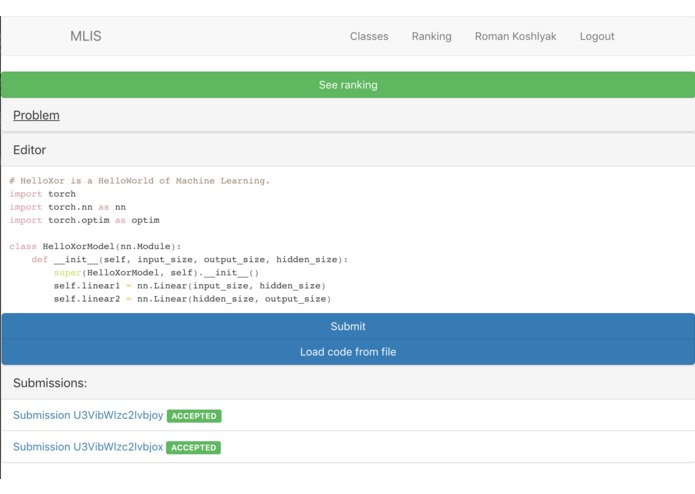Go to the Classes page
Image resolution: width=695 pixels, height=494 pixels.
click(369, 36)
